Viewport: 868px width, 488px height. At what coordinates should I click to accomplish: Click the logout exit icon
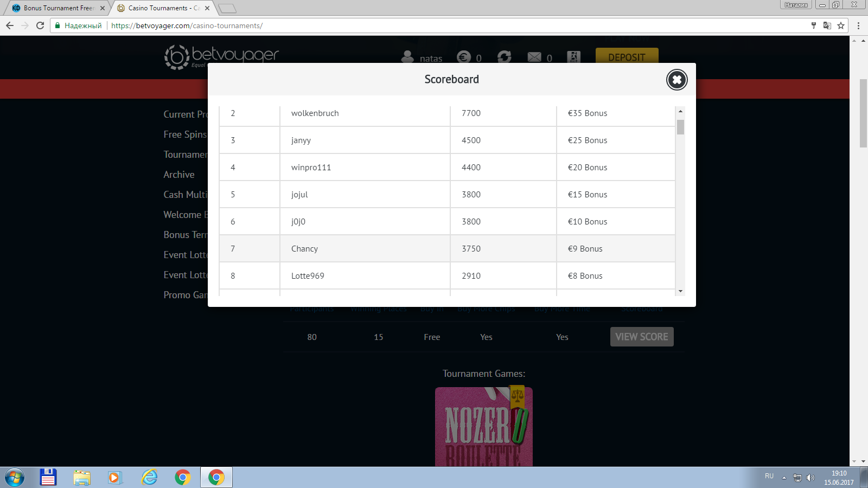[573, 57]
